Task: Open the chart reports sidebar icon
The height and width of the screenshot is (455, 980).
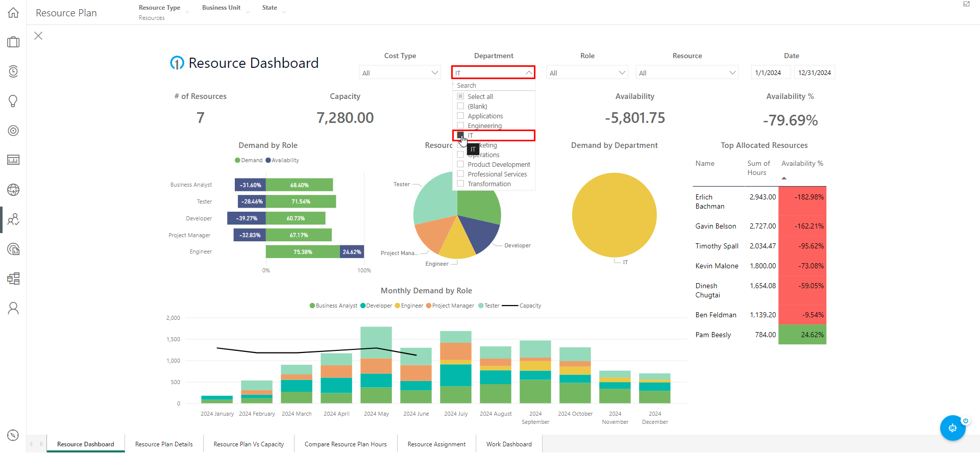Action: [13, 160]
